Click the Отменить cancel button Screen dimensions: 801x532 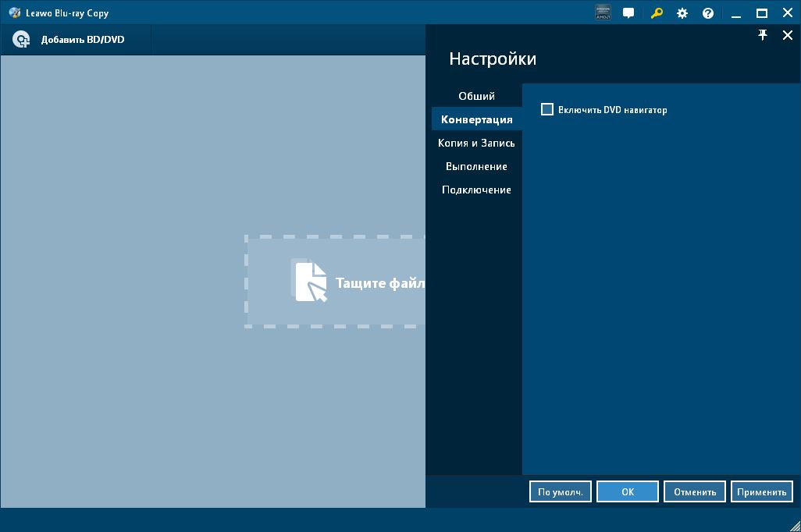click(x=695, y=491)
